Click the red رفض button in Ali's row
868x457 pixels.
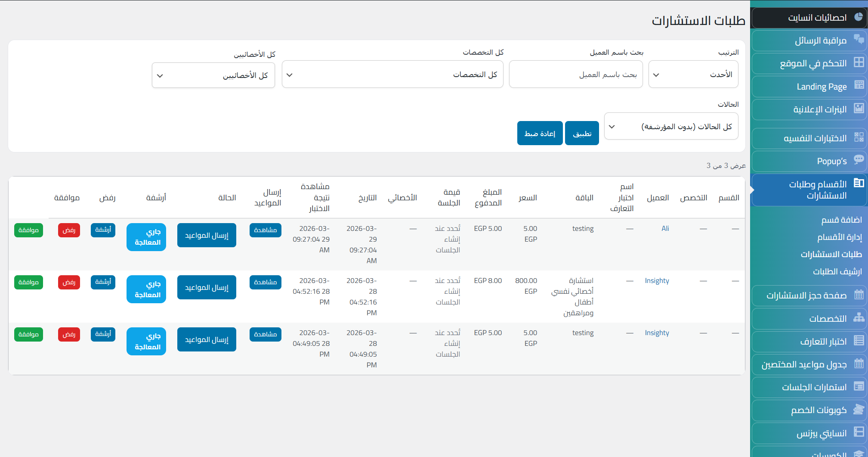(69, 230)
